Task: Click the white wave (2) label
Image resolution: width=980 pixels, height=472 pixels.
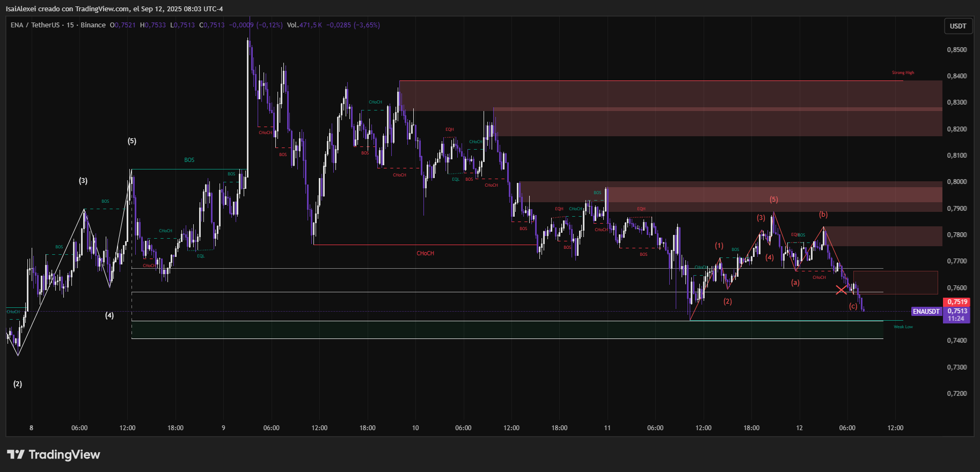Action: pos(18,384)
